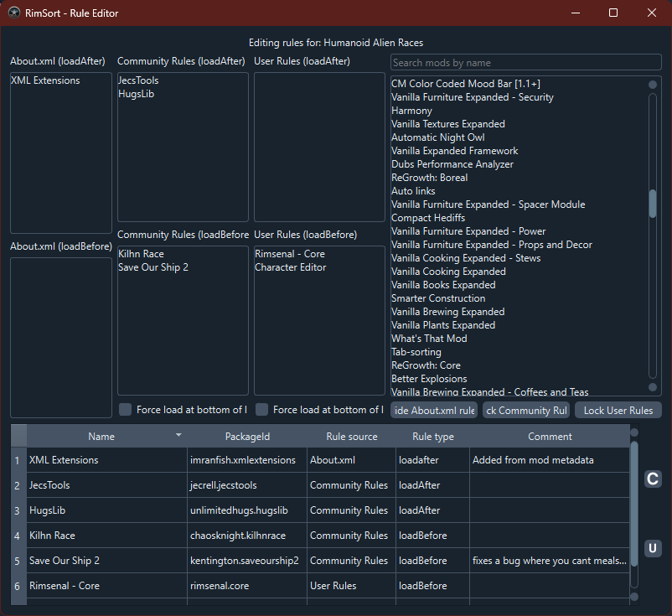Click the Rule type column header
The image size is (672, 616).
[433, 437]
